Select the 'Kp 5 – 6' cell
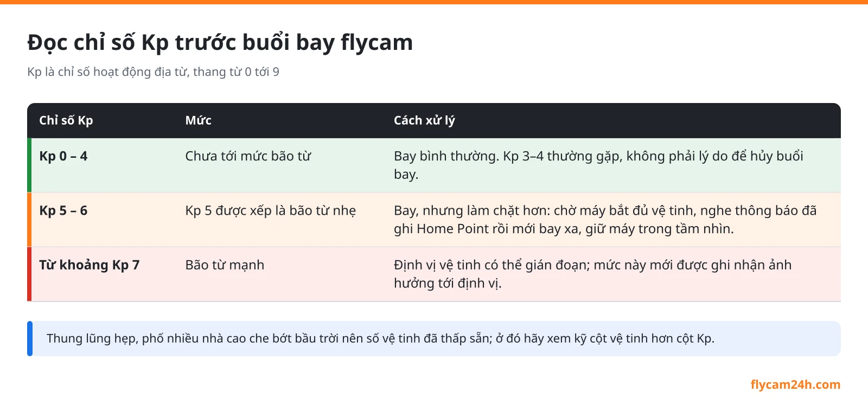This screenshot has width=868, height=405. [x=63, y=210]
